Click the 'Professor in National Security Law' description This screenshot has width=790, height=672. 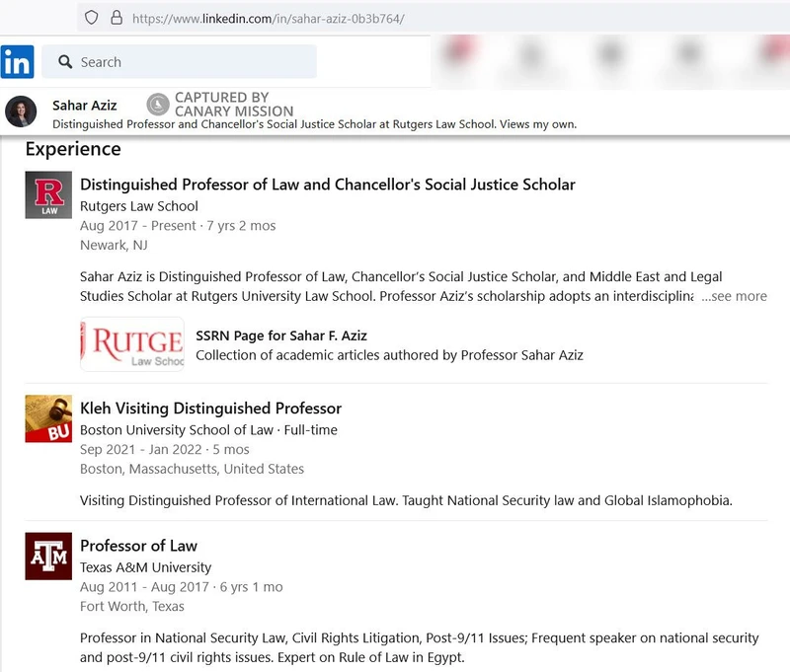click(x=419, y=648)
